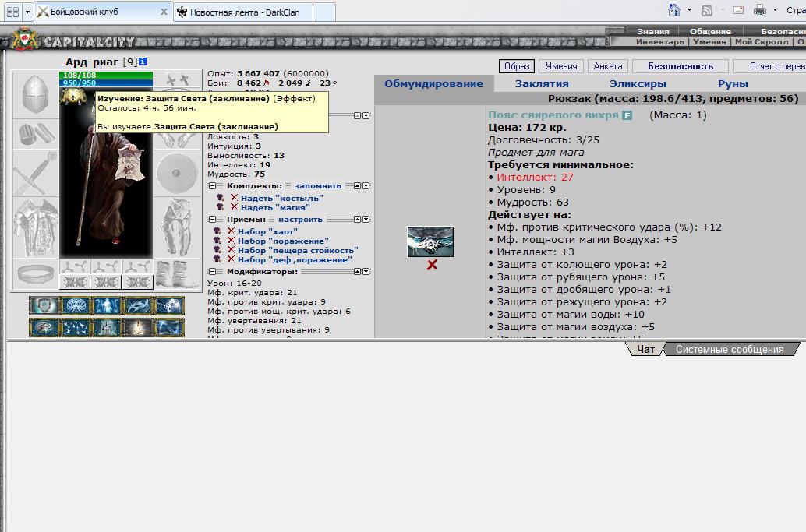Screen dimensions: 806x532
Task: Click the Анкета button
Action: pyautogui.click(x=608, y=66)
